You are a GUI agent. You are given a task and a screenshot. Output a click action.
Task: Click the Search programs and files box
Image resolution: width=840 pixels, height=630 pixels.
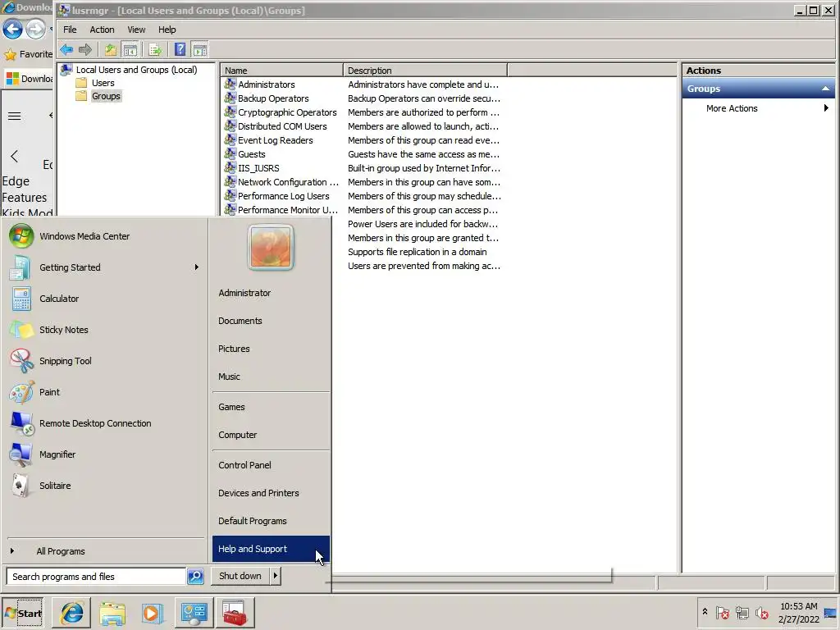pos(96,577)
